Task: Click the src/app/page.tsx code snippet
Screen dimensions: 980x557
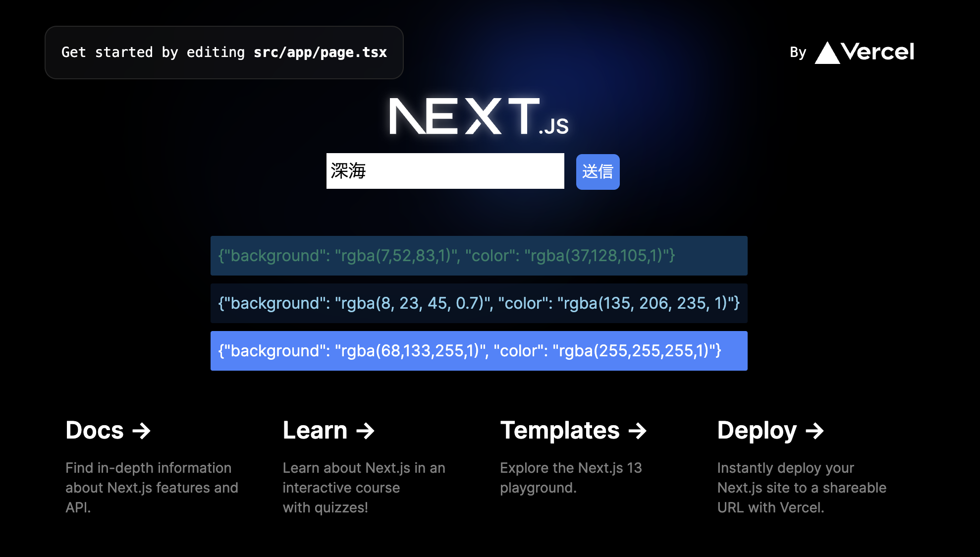Action: (321, 52)
